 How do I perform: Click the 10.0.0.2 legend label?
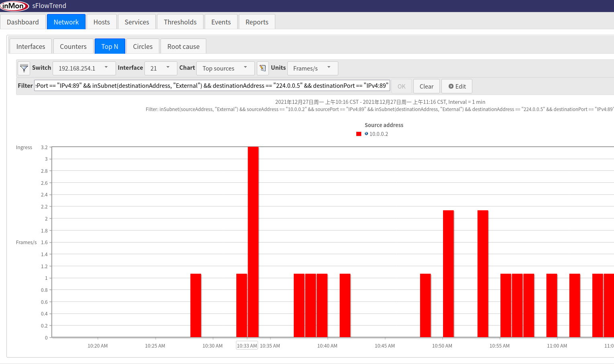[379, 134]
